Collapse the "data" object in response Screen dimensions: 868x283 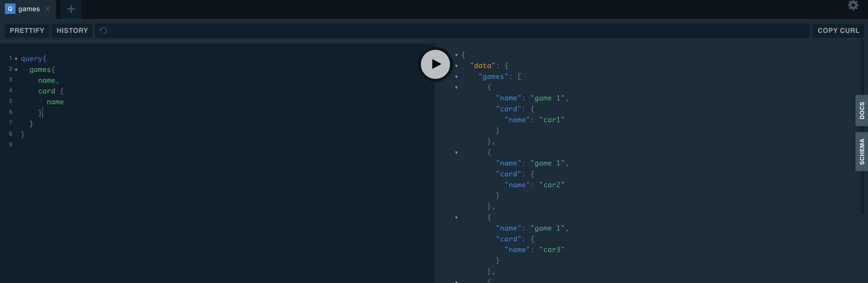456,66
